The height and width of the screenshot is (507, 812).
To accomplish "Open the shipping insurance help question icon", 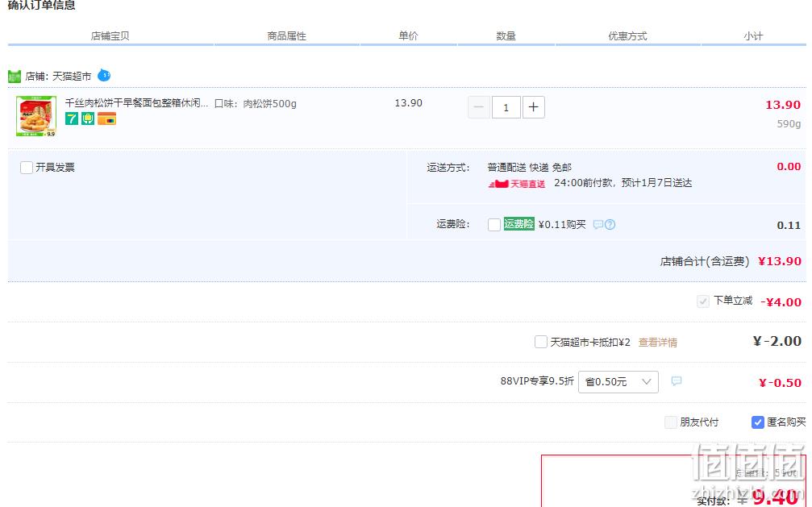I will [x=610, y=224].
